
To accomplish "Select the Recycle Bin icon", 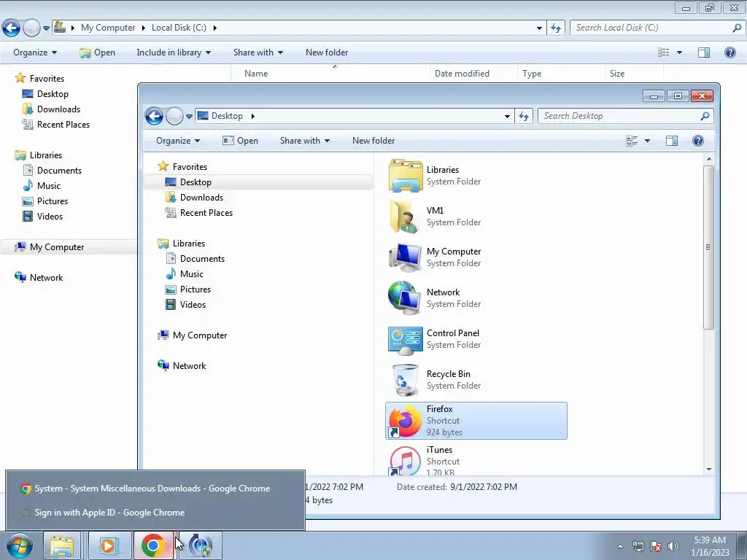I will point(405,380).
